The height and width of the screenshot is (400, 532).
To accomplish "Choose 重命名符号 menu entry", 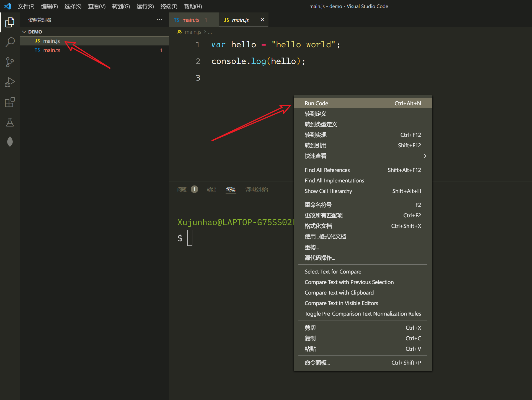I will [363, 205].
